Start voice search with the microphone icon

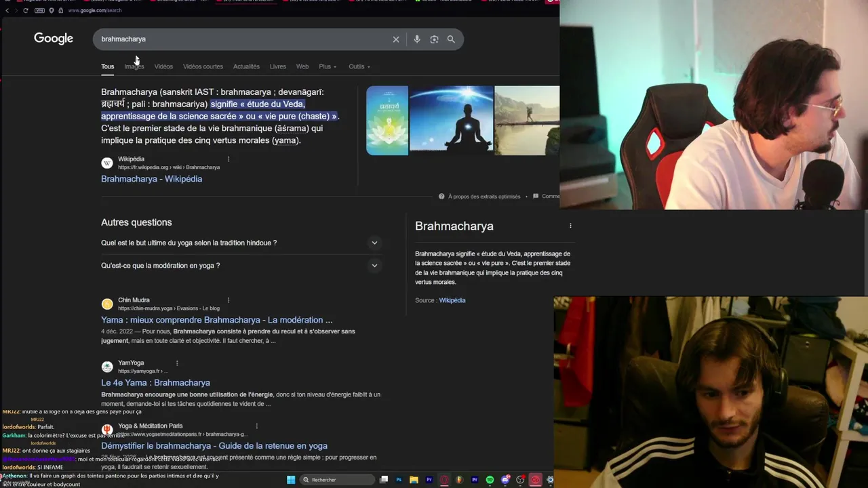click(x=417, y=39)
